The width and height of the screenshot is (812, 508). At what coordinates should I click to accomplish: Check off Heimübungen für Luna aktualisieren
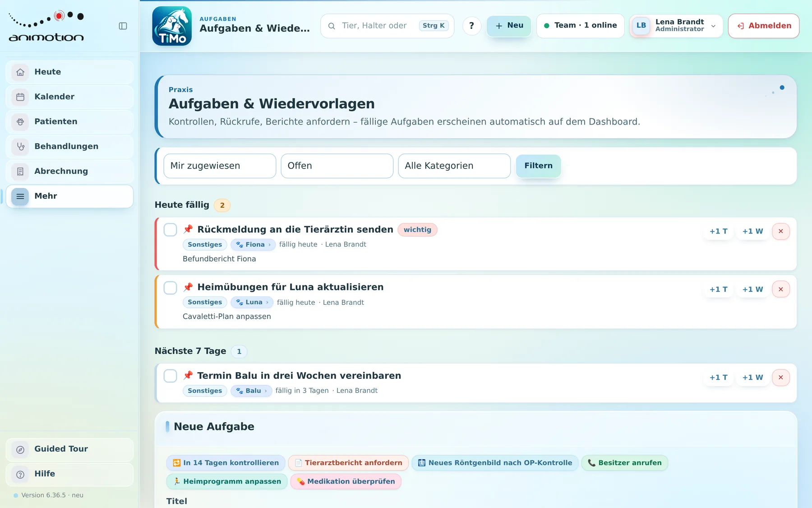tap(170, 288)
